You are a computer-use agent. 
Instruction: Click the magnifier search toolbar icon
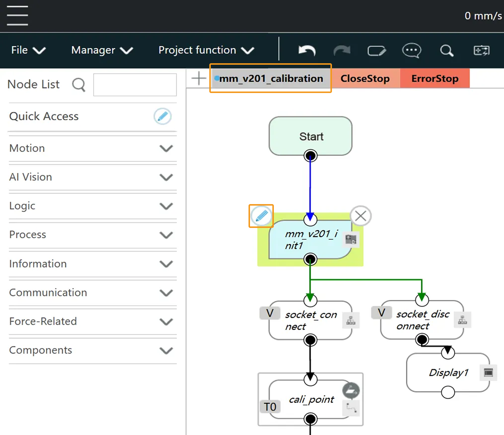pyautogui.click(x=447, y=51)
